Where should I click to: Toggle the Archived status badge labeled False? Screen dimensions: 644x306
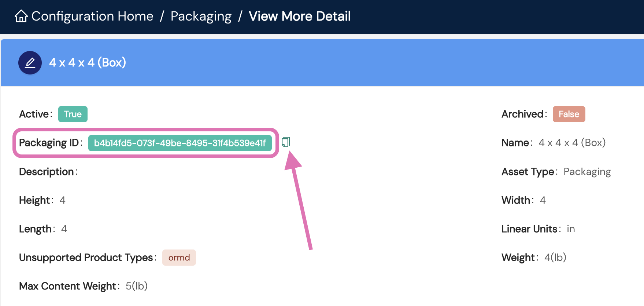tap(569, 114)
